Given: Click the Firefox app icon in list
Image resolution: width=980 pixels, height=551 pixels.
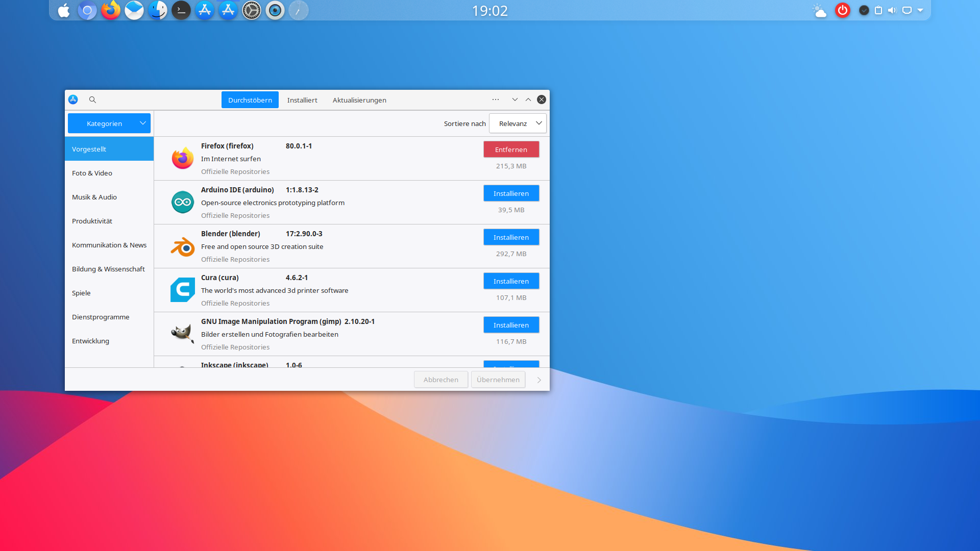Looking at the screenshot, I should pos(182,158).
